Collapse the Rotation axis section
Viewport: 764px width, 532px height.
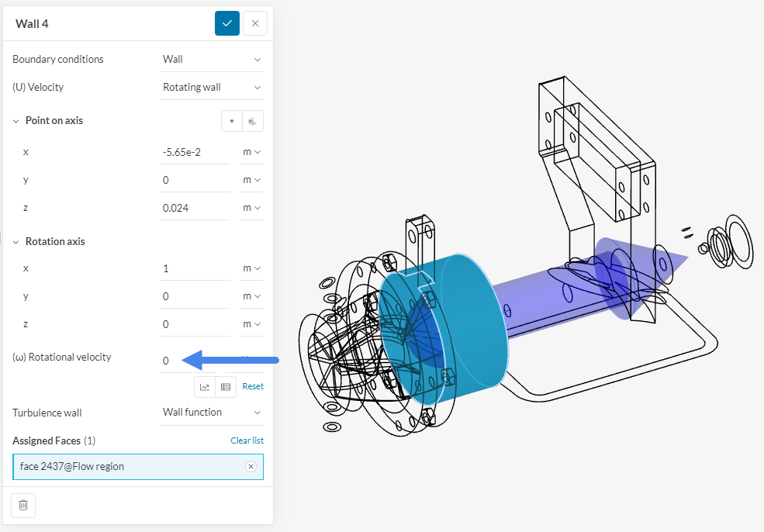coord(16,241)
